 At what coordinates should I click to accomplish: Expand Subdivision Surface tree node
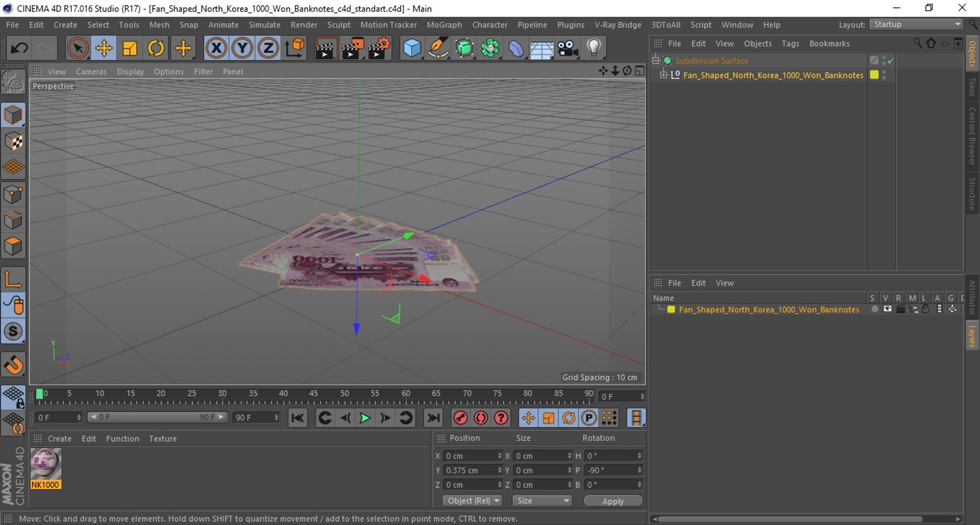click(656, 60)
